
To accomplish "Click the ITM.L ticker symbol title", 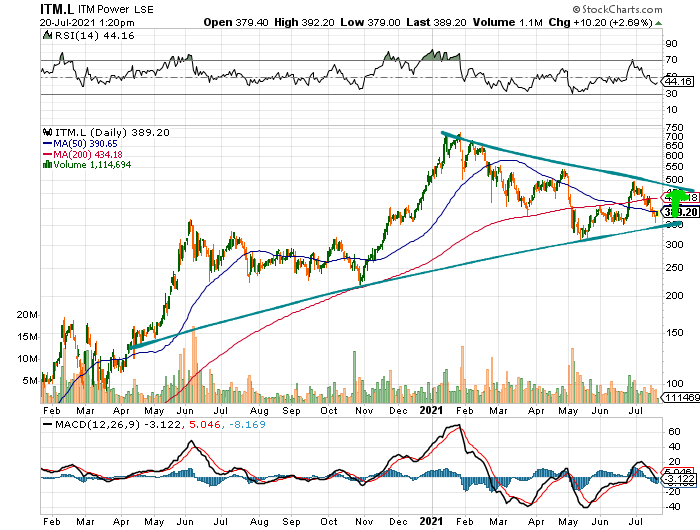I will point(57,9).
